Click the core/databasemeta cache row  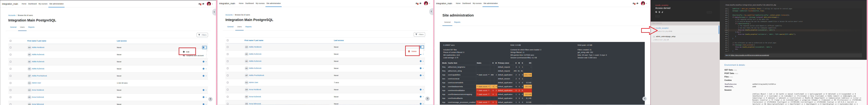[487, 87]
